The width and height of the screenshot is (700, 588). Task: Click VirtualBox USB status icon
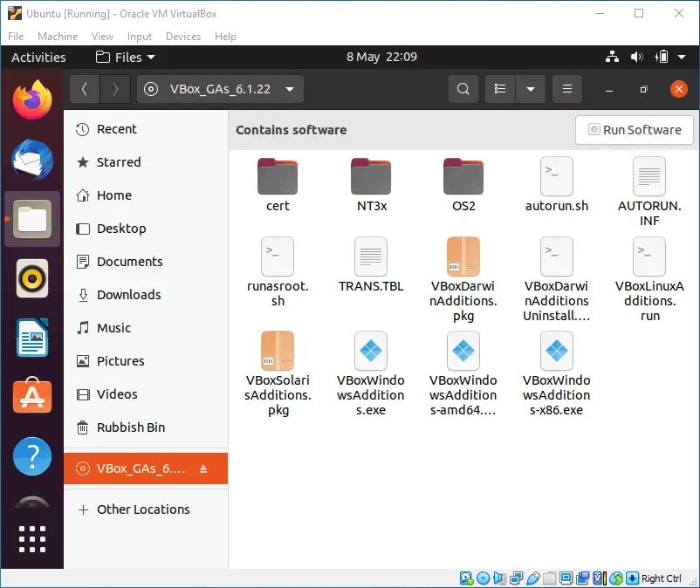pyautogui.click(x=533, y=578)
